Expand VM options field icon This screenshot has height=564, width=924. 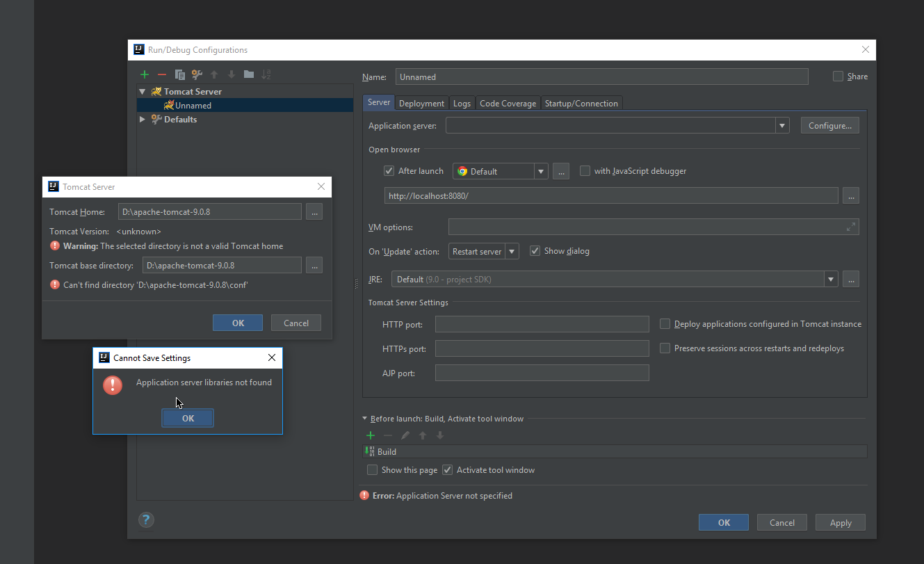click(851, 227)
